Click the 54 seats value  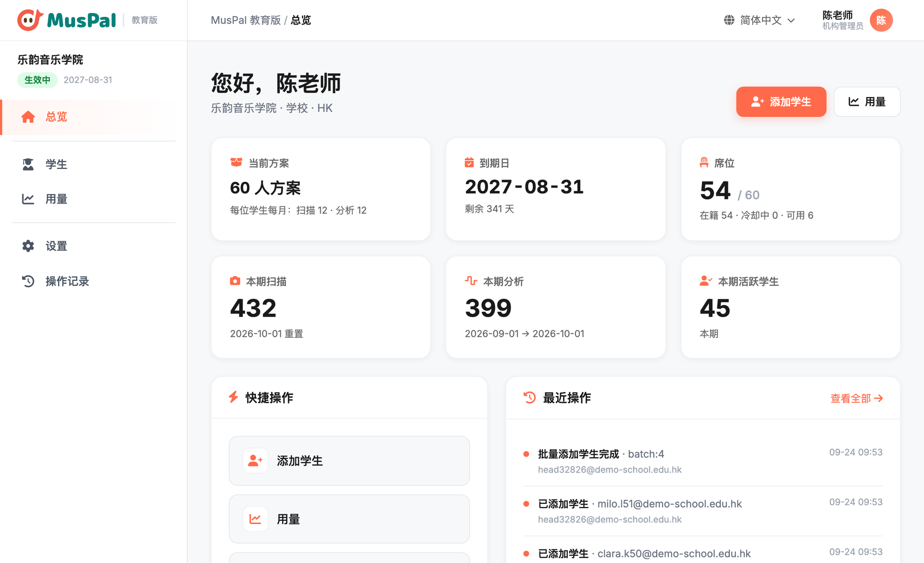tap(715, 190)
